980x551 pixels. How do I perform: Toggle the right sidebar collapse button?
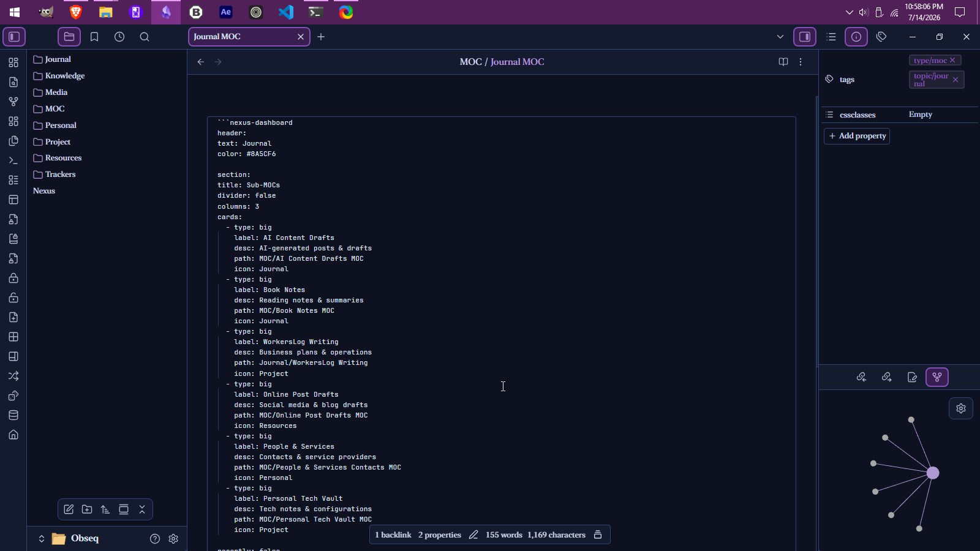pos(805,37)
